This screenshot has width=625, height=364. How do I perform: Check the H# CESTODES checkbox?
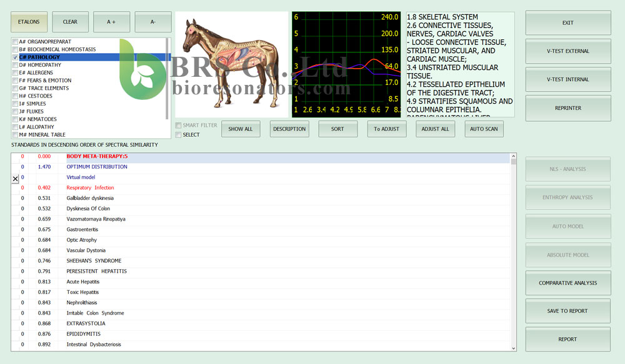coord(15,96)
